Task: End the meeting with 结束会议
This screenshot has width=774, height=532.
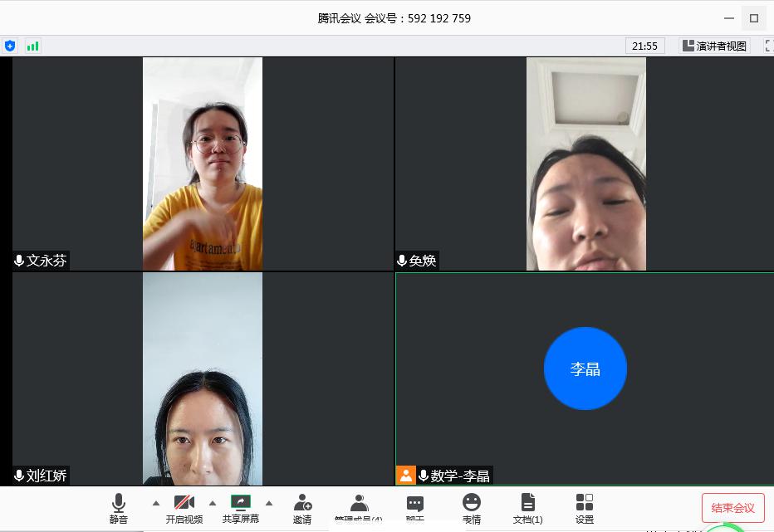Action: tap(732, 508)
